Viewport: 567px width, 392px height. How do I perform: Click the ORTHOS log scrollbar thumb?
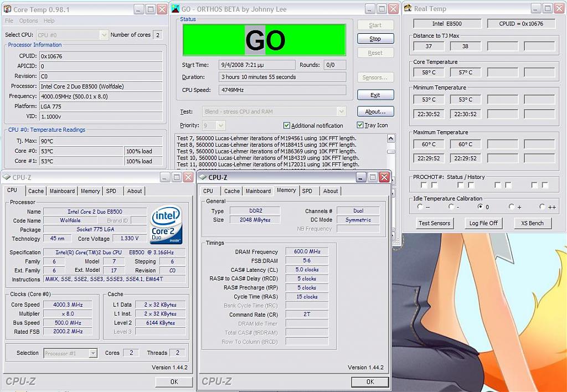click(391, 152)
